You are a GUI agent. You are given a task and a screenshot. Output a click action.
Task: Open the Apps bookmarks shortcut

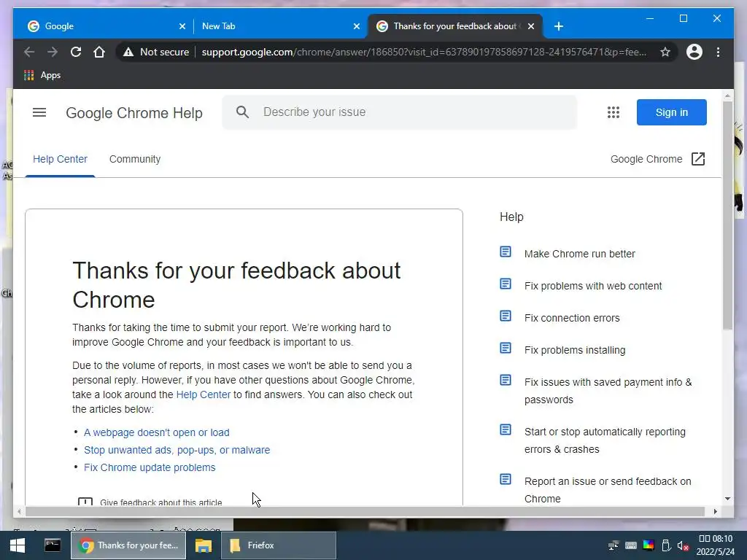tap(42, 75)
